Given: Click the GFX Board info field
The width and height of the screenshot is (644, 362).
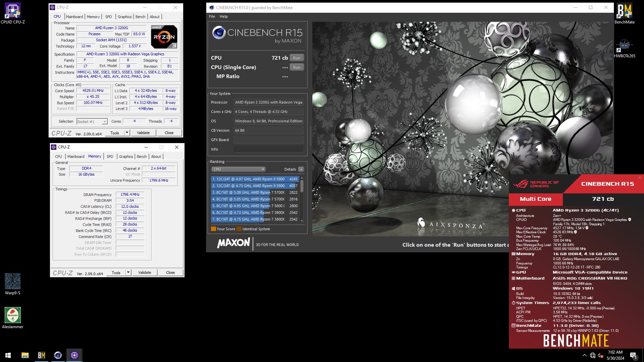Looking at the screenshot, I should [269, 140].
